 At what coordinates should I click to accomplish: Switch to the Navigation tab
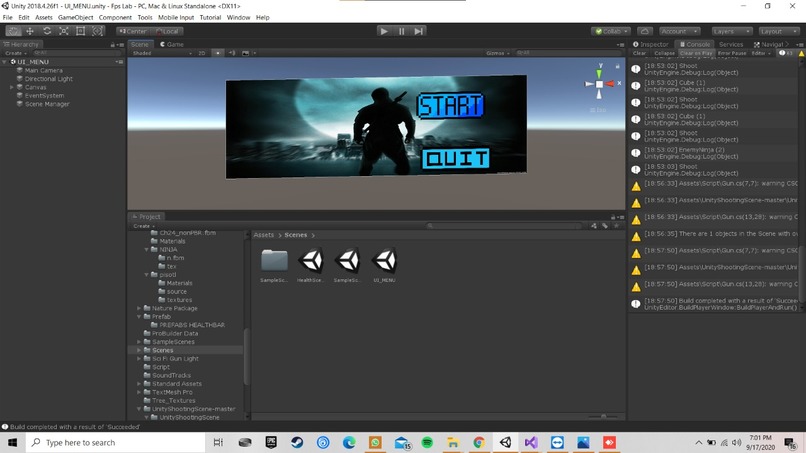(x=772, y=44)
